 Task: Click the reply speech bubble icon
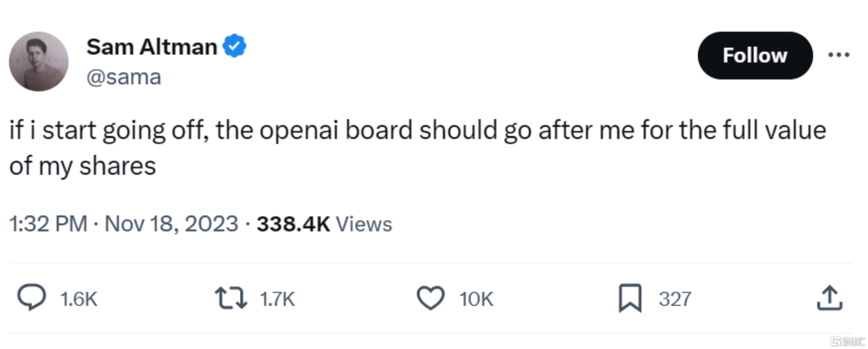point(32,297)
